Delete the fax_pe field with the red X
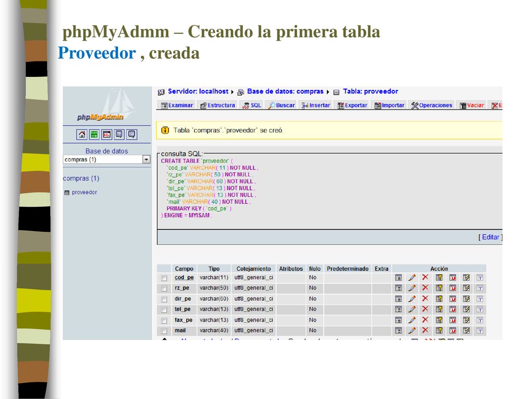This screenshot has height=399, width=532. point(425,320)
